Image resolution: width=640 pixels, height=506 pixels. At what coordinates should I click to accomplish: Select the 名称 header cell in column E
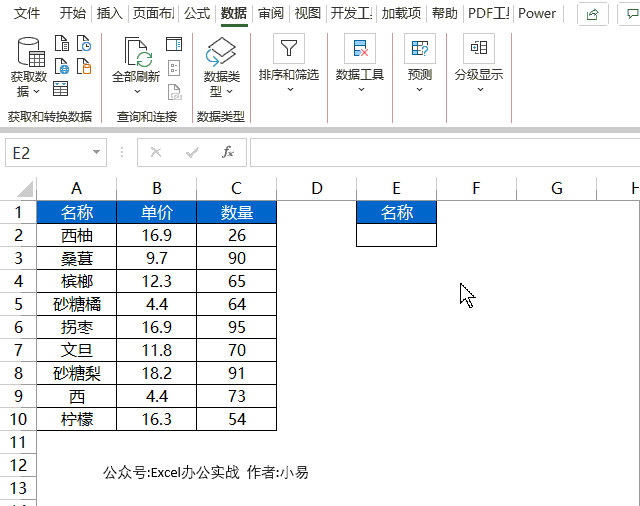[396, 212]
